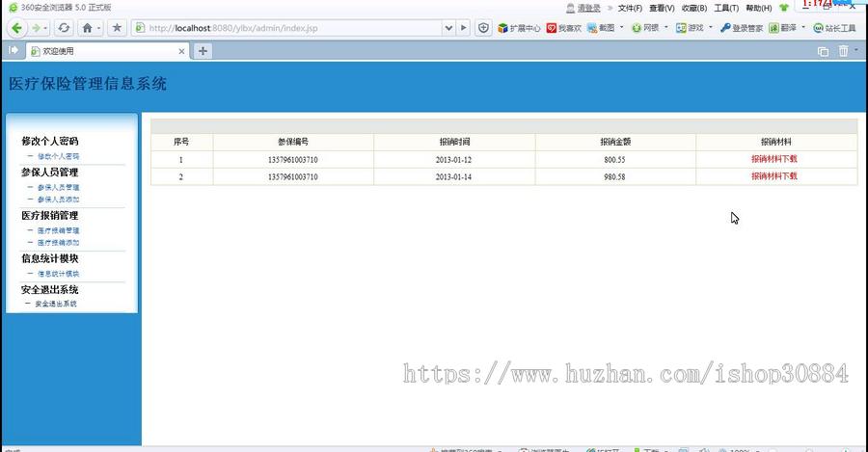This screenshot has width=868, height=452.
Task: Expand the address bar history dropdown
Action: tap(448, 28)
